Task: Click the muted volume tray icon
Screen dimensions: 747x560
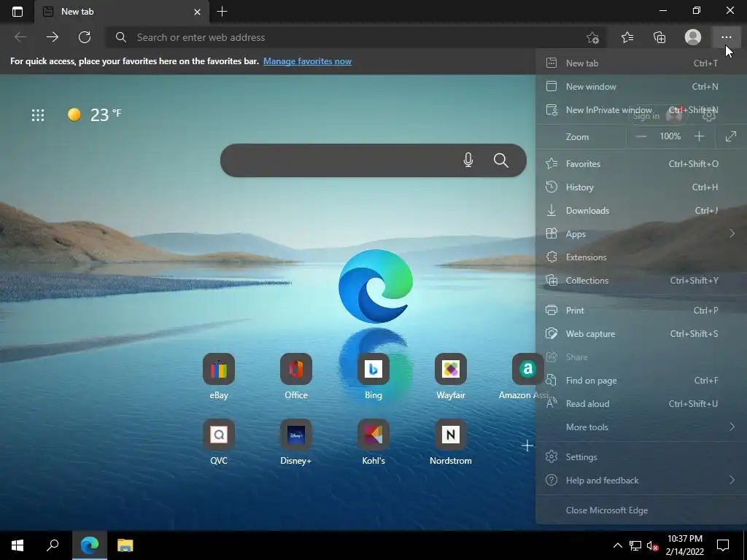Action: tap(652, 545)
